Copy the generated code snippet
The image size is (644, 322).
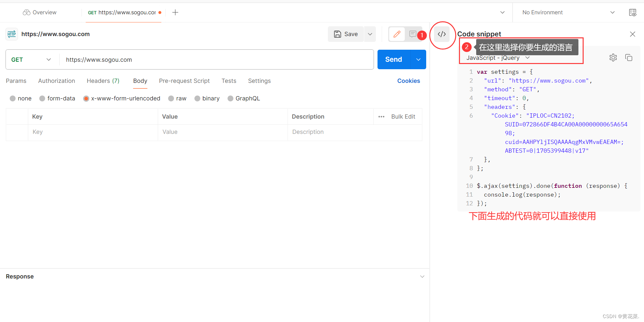(x=629, y=58)
